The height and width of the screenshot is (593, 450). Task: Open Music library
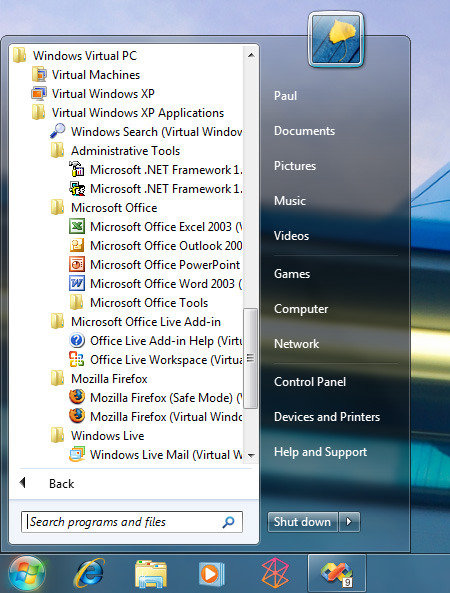pyautogui.click(x=290, y=200)
